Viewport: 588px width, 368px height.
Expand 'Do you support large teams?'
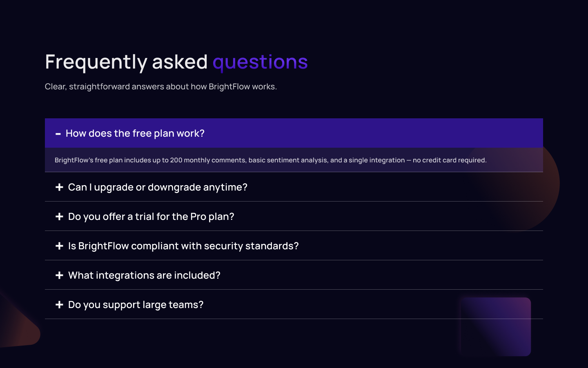point(135,304)
